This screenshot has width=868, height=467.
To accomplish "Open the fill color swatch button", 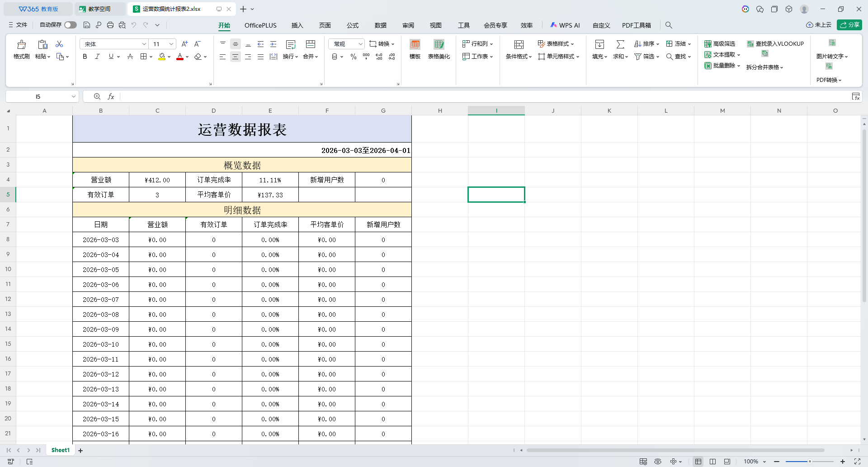I will coord(161,57).
